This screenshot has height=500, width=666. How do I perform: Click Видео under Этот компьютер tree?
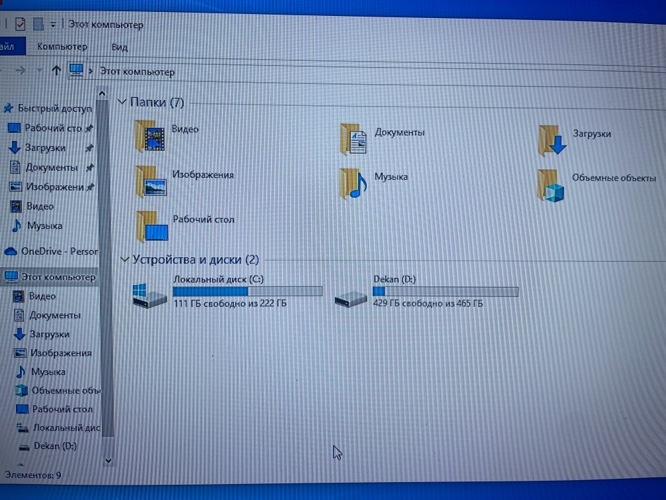pos(34,296)
